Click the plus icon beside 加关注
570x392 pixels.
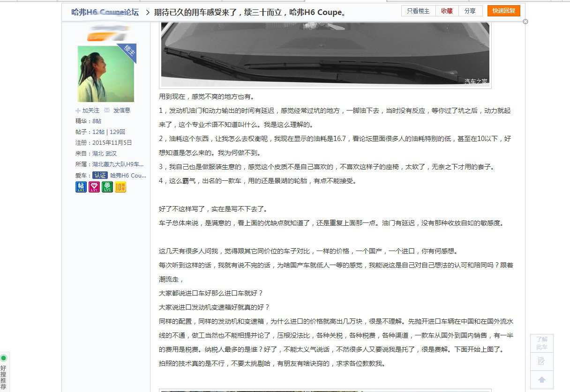point(77,110)
